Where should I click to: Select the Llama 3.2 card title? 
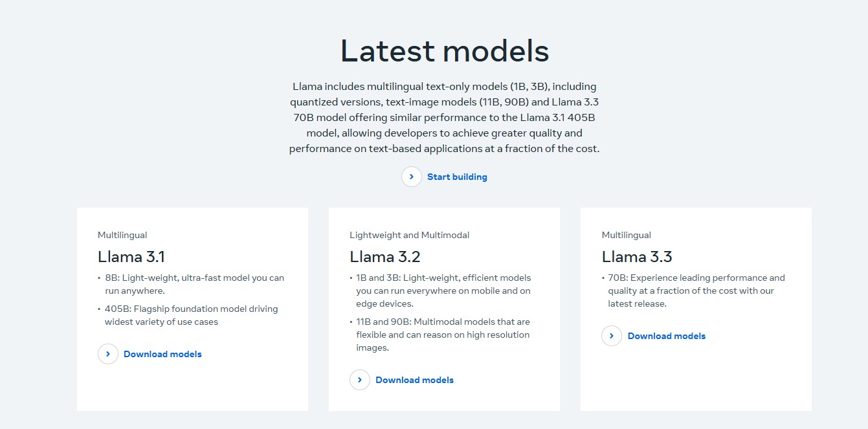coord(385,257)
